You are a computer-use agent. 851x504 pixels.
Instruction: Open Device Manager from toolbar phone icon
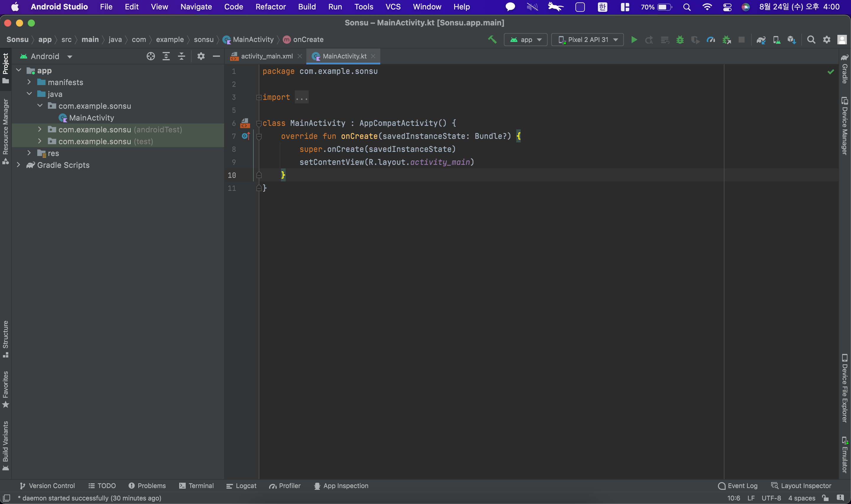click(776, 40)
